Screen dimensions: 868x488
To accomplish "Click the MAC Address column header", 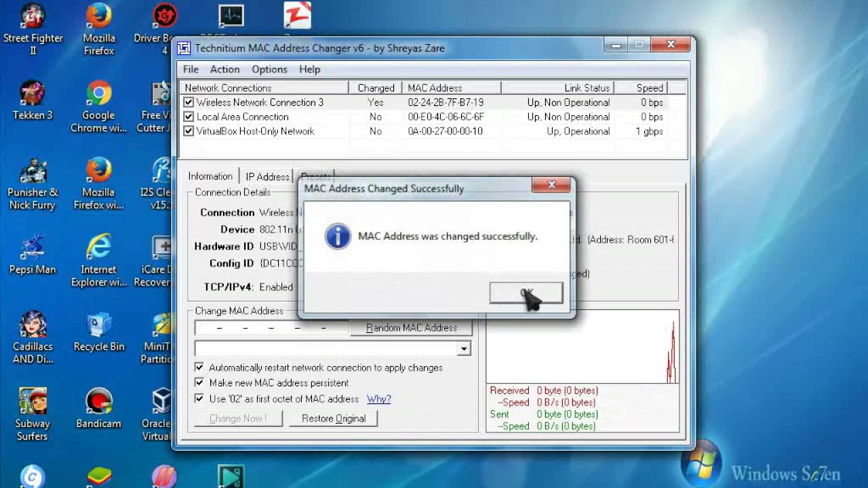I will tap(452, 88).
